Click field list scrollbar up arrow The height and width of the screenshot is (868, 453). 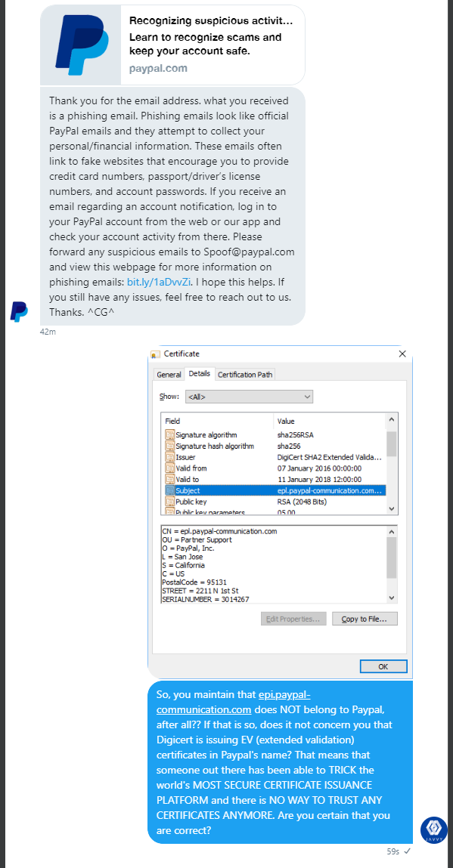point(392,419)
